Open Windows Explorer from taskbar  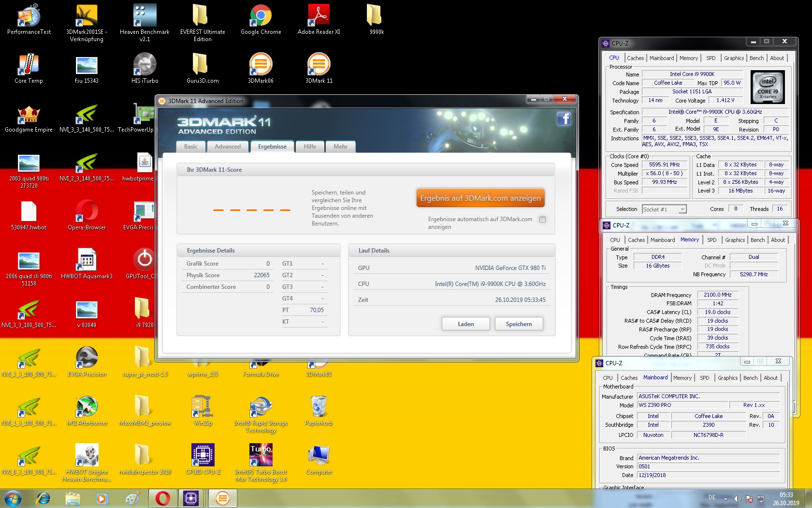point(72,498)
